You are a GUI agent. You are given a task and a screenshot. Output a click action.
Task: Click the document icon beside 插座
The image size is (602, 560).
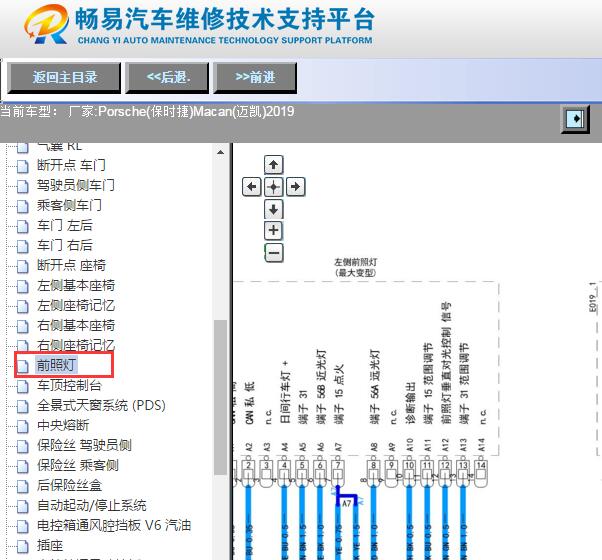point(23,546)
